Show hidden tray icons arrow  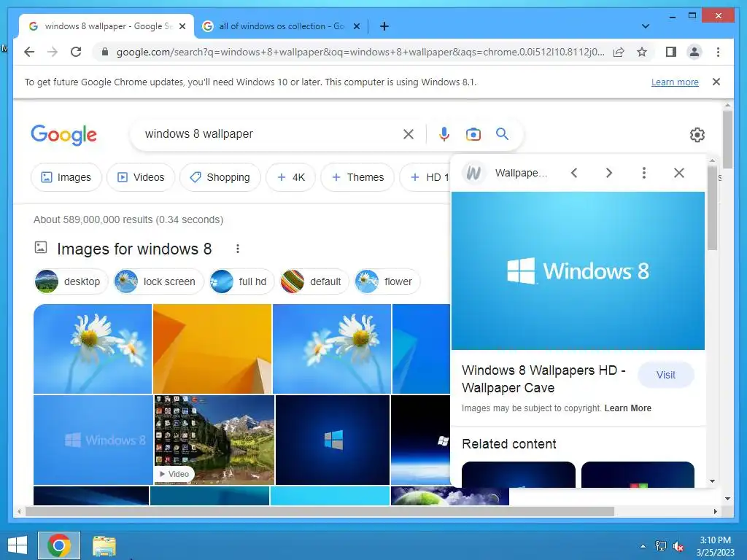click(643, 546)
